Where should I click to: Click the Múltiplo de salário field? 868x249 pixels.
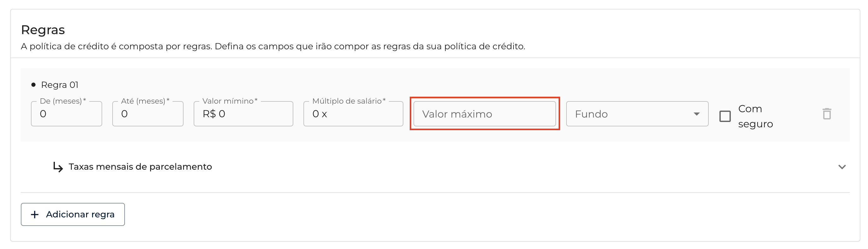[353, 114]
